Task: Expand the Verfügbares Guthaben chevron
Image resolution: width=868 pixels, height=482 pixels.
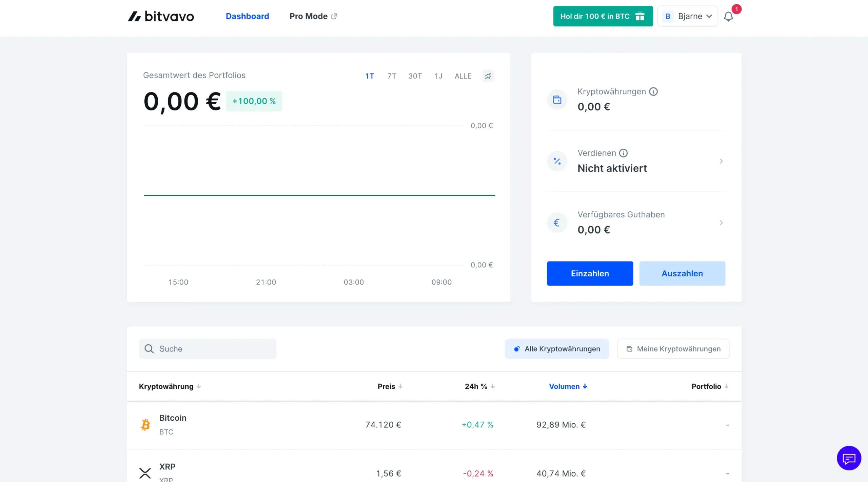Action: (x=721, y=223)
